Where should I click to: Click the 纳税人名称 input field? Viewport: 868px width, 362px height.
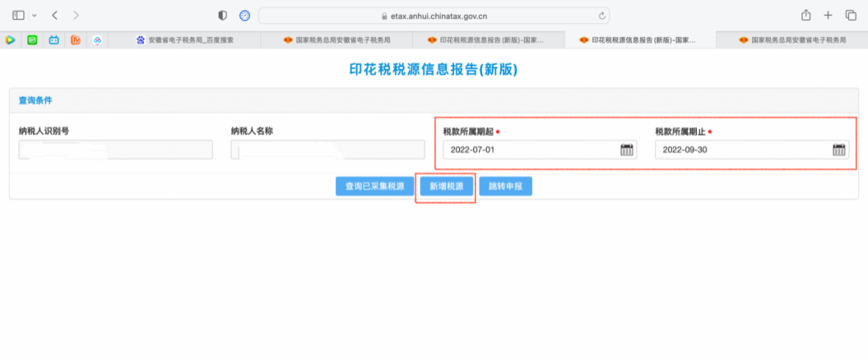328,150
